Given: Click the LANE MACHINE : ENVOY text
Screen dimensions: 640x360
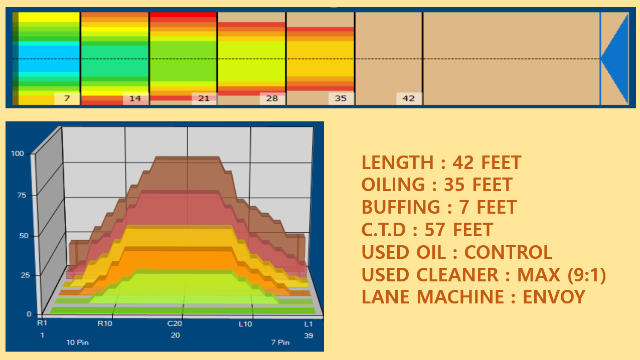Looking at the screenshot, I should click(x=473, y=297).
